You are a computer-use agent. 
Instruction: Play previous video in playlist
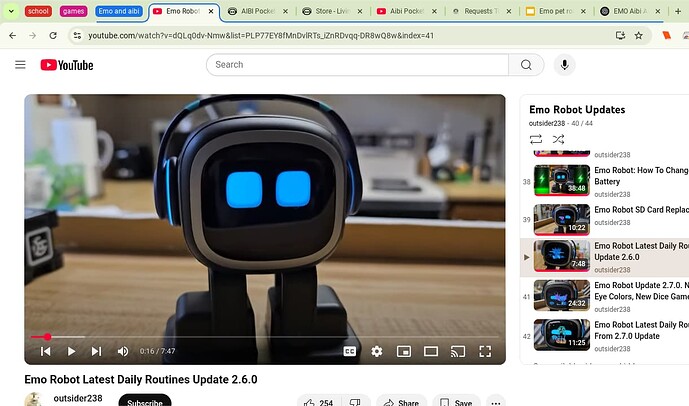[x=45, y=351]
